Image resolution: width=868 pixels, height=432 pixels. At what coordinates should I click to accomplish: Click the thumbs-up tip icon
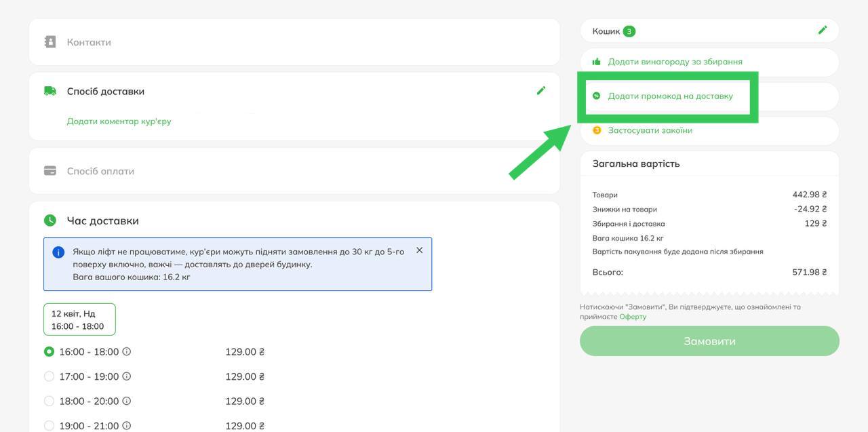597,62
